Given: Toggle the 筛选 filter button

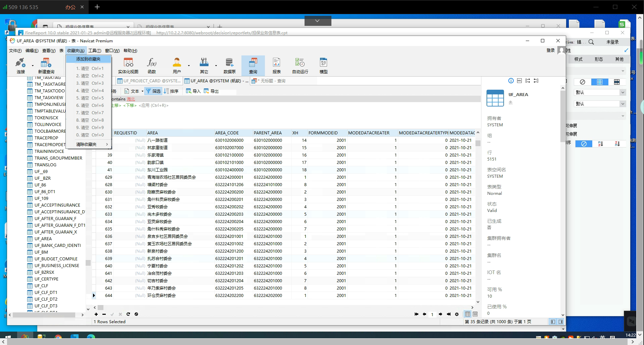Looking at the screenshot, I should [x=153, y=91].
